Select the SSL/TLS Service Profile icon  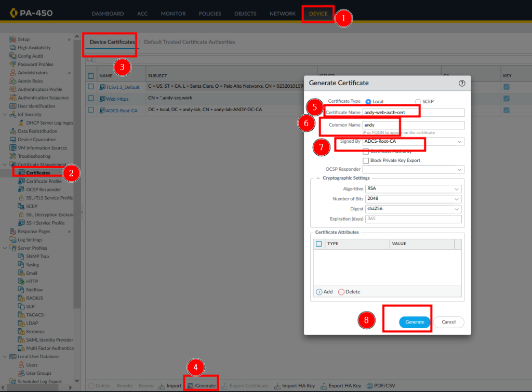coord(21,198)
